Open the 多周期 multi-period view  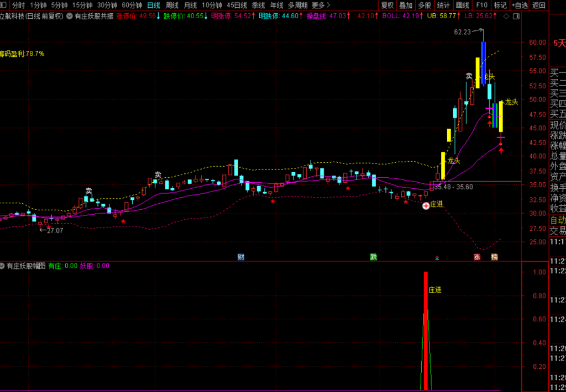[x=298, y=5]
